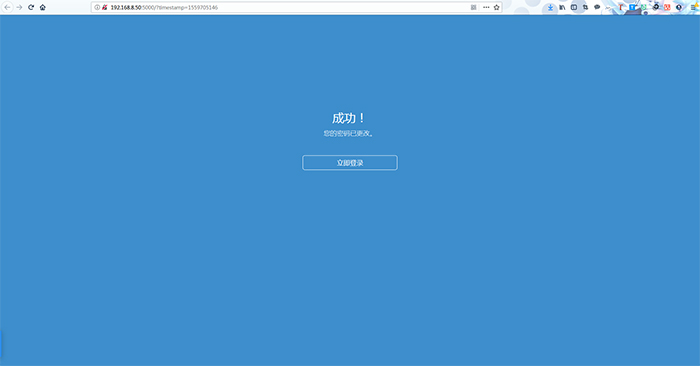Toggle the sidebar view icon

[574, 7]
